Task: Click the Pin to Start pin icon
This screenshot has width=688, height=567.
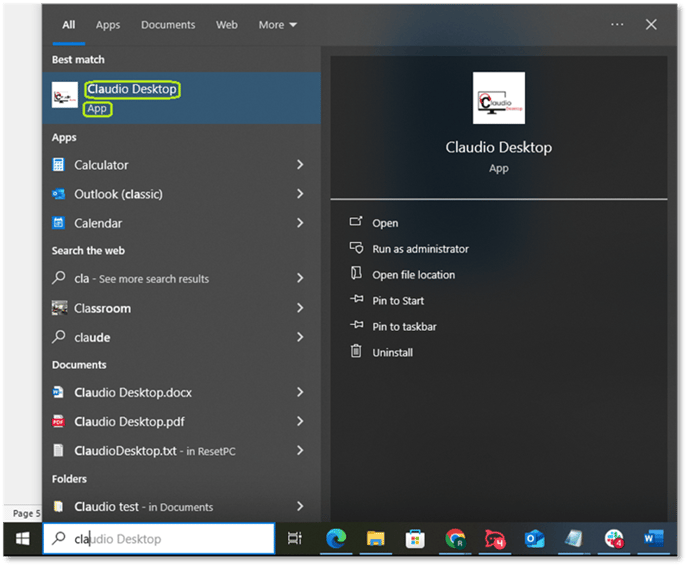Action: [357, 299]
